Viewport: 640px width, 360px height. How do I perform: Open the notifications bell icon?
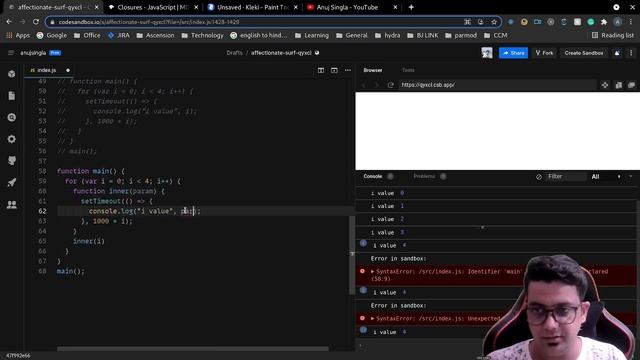click(617, 53)
